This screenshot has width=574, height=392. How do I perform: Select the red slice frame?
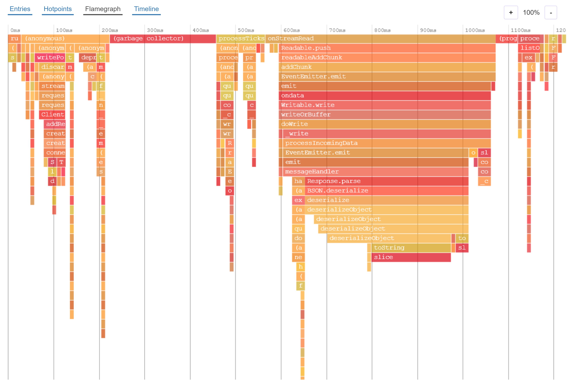(411, 257)
